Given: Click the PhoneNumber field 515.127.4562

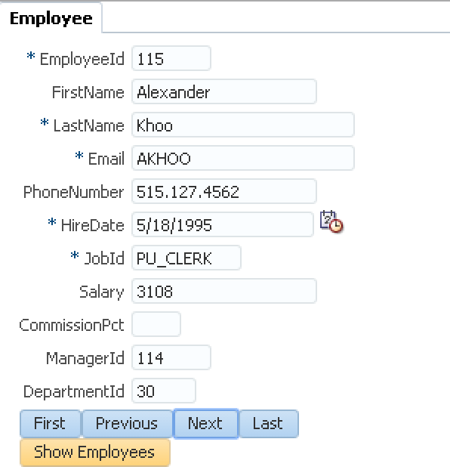Looking at the screenshot, I should click(x=224, y=191).
